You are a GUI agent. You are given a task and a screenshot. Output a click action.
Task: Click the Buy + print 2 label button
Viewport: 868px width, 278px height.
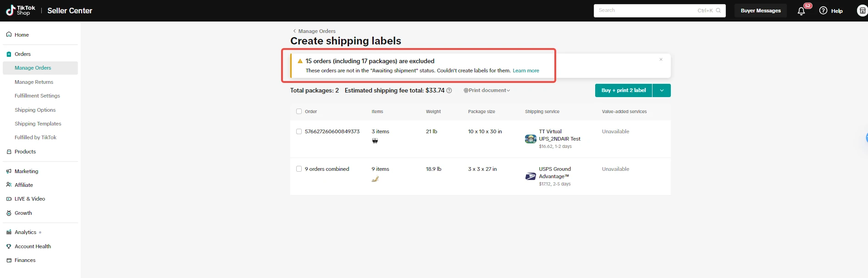[x=623, y=91]
